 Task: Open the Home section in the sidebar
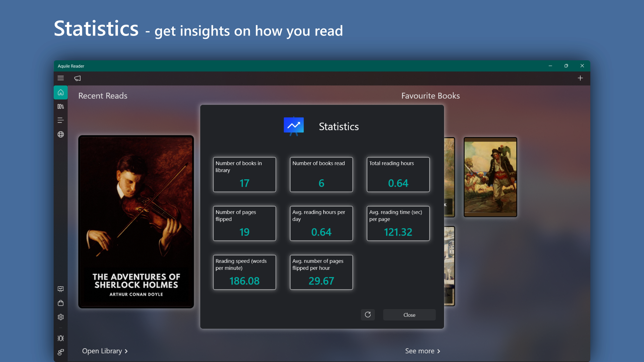coord(60,93)
